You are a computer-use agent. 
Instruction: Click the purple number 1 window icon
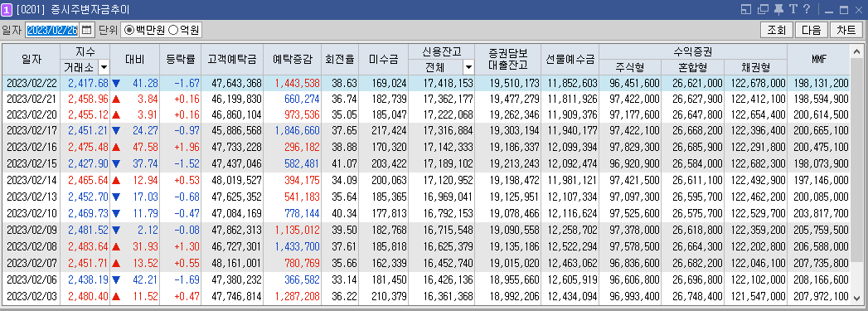point(7,9)
